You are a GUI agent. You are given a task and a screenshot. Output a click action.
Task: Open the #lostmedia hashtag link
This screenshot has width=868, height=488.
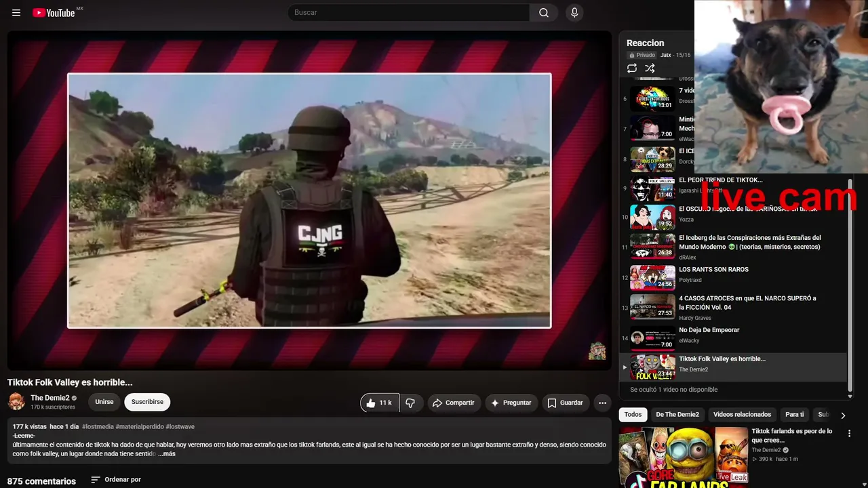pyautogui.click(x=98, y=427)
